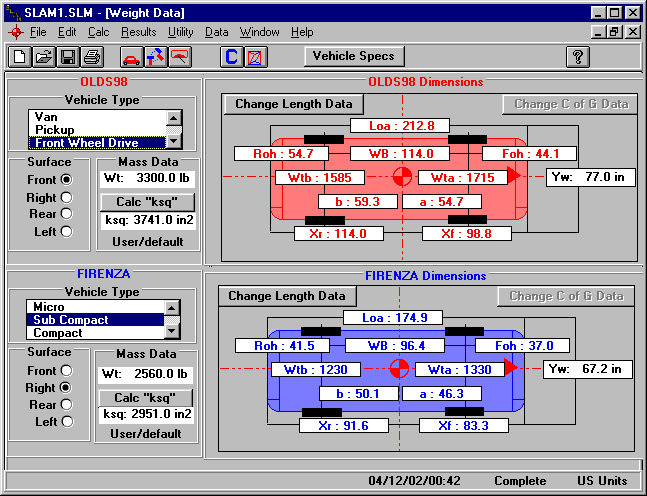Select Rear surface for OLDS98

66,214
